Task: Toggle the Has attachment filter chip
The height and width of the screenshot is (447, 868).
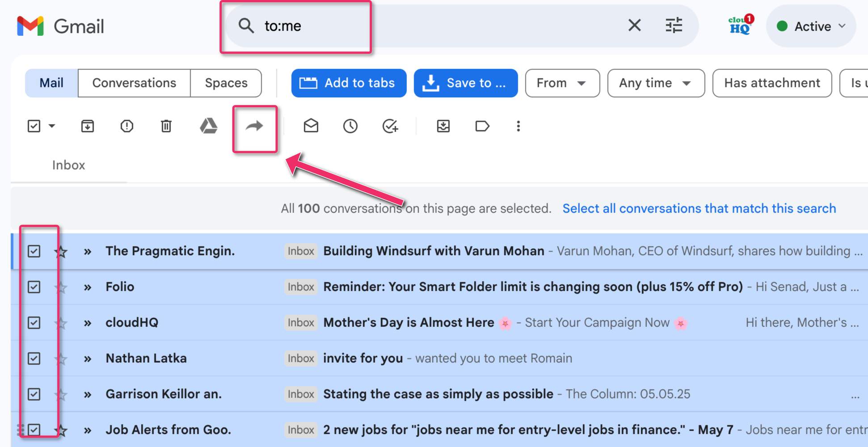Action: coord(772,83)
